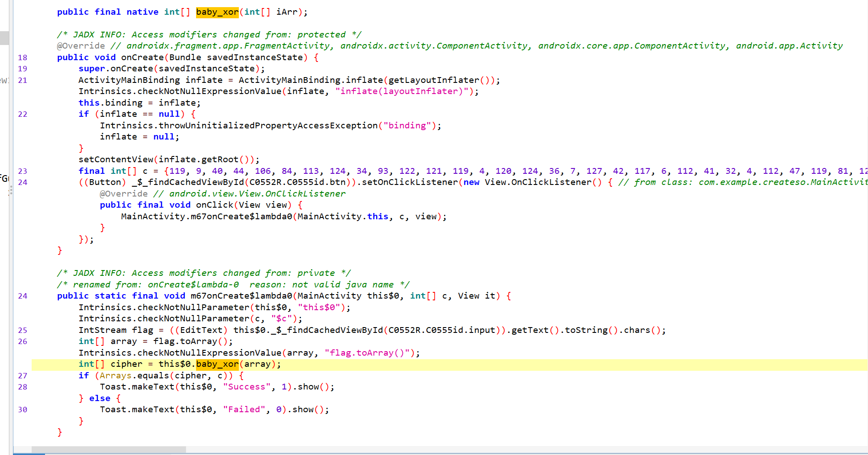This screenshot has width=868, height=455.
Task: Click m67onCreate$lambda0 in the static method declaration
Action: click(242, 296)
